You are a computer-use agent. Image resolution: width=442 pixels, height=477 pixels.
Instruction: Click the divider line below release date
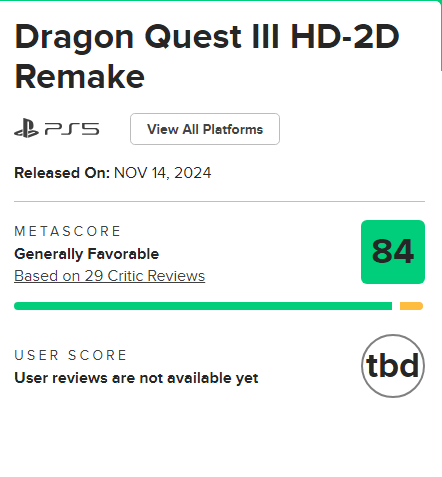tap(219, 201)
